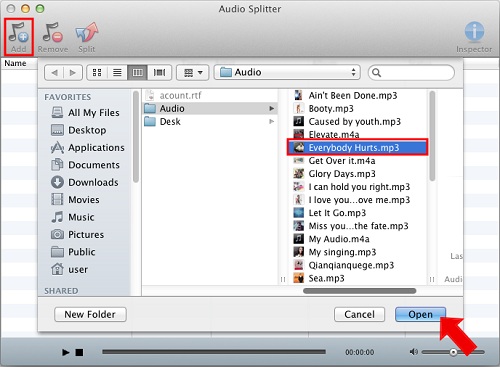
Task: Select Movies in Favorites sidebar
Action: coord(75,200)
